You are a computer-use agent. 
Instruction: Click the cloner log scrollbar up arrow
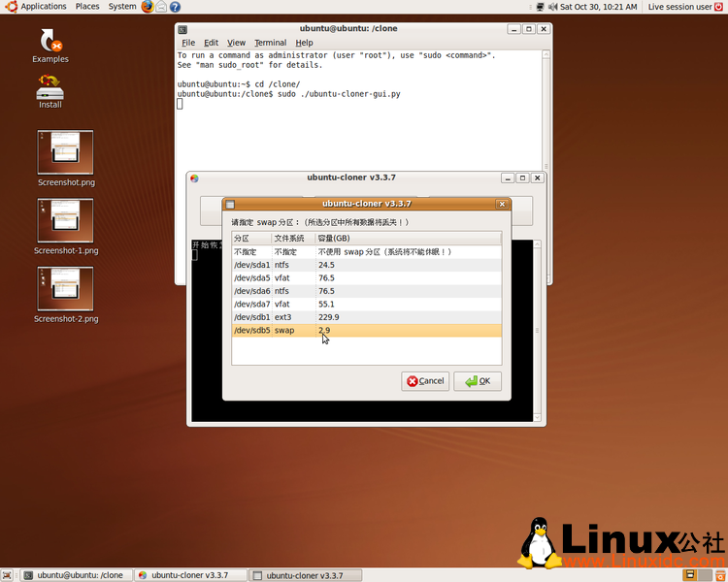[537, 244]
